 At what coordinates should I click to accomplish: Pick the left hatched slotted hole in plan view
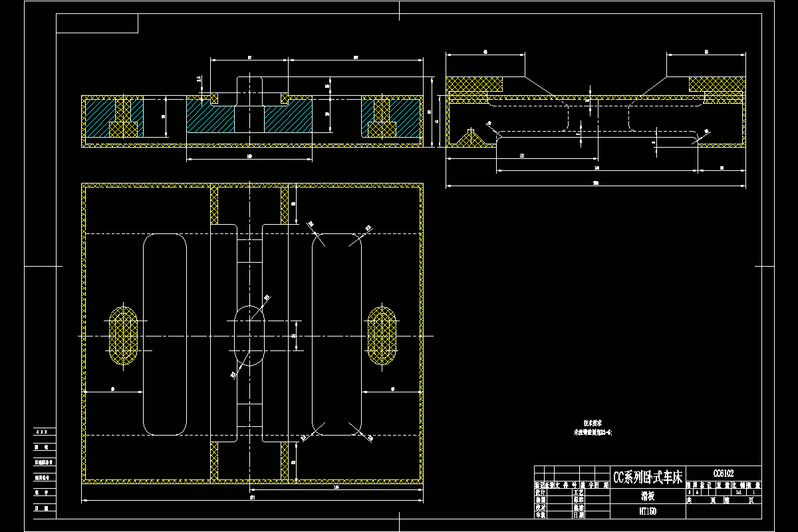123,335
